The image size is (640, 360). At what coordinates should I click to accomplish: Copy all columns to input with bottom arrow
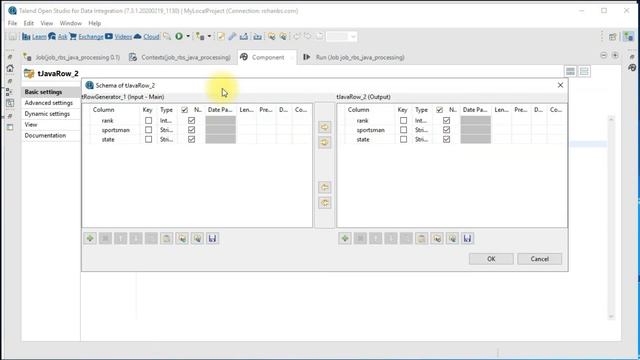(x=324, y=203)
